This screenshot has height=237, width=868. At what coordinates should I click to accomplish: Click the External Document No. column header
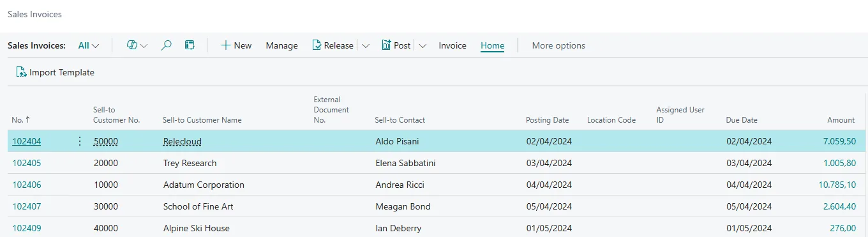331,110
